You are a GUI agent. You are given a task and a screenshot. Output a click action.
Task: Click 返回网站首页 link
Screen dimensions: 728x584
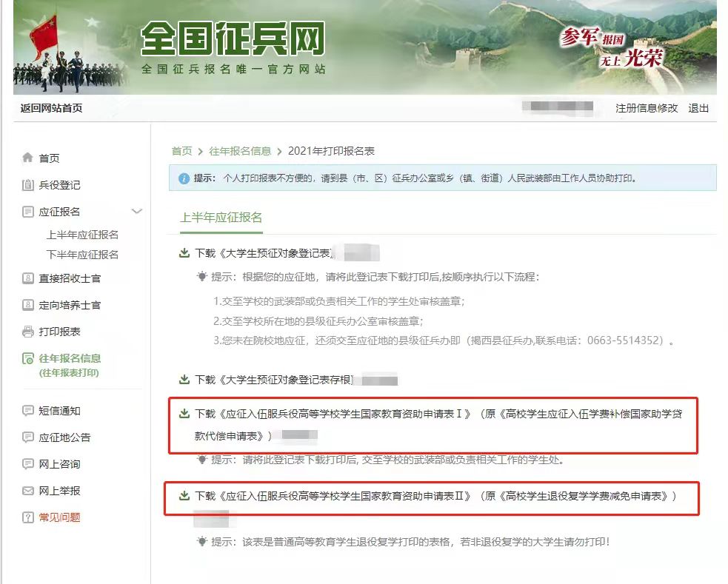click(x=51, y=108)
